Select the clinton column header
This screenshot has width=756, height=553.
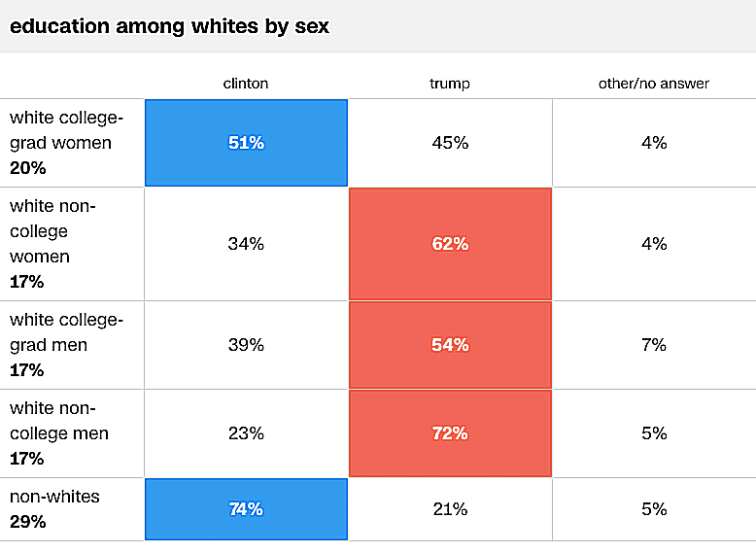[246, 84]
